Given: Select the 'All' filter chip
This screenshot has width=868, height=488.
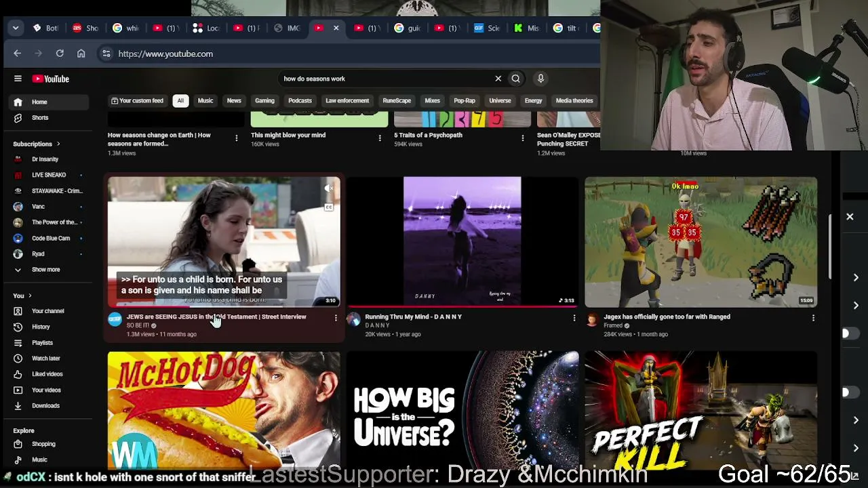Looking at the screenshot, I should (x=180, y=101).
